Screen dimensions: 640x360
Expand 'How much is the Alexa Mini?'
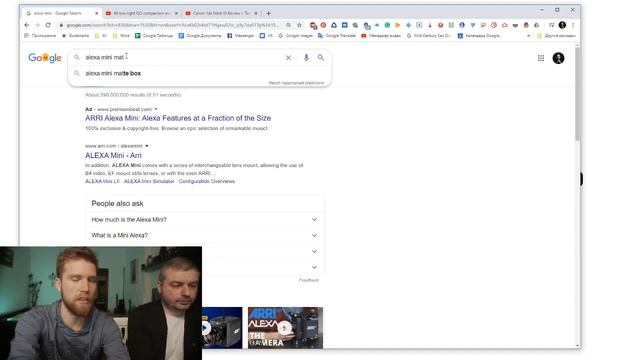point(204,220)
